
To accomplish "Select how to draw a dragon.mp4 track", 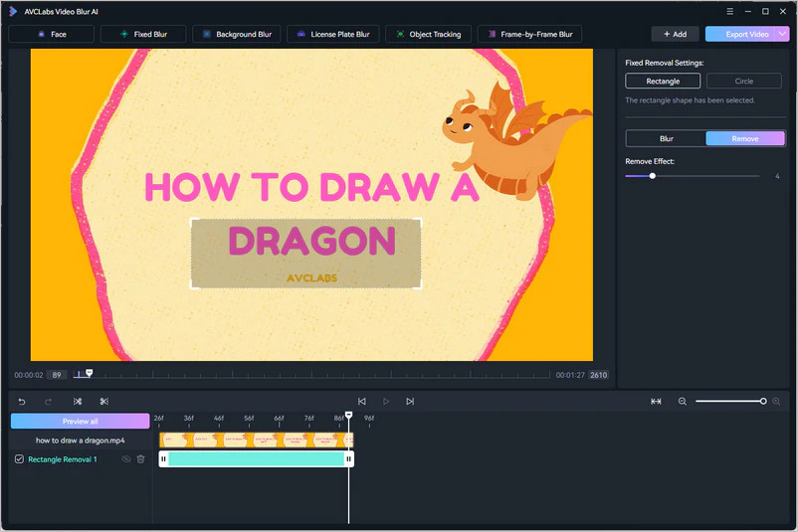I will [80, 441].
